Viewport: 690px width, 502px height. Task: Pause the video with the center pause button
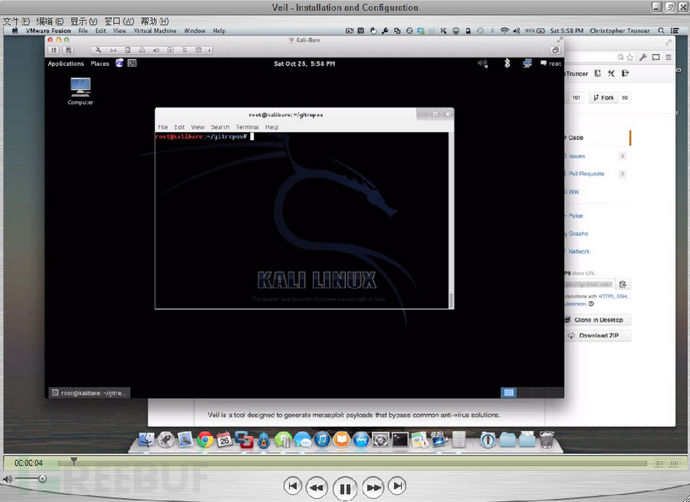point(345,488)
